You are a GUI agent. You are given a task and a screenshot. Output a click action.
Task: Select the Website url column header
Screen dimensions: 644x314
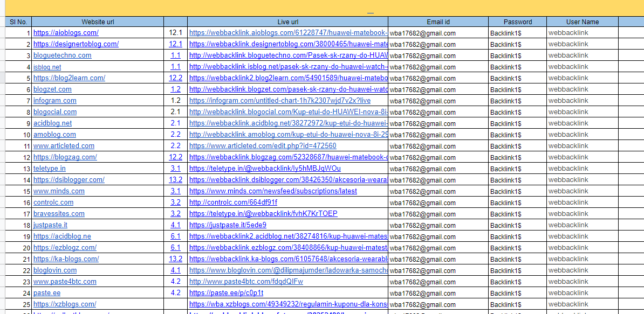[98, 22]
